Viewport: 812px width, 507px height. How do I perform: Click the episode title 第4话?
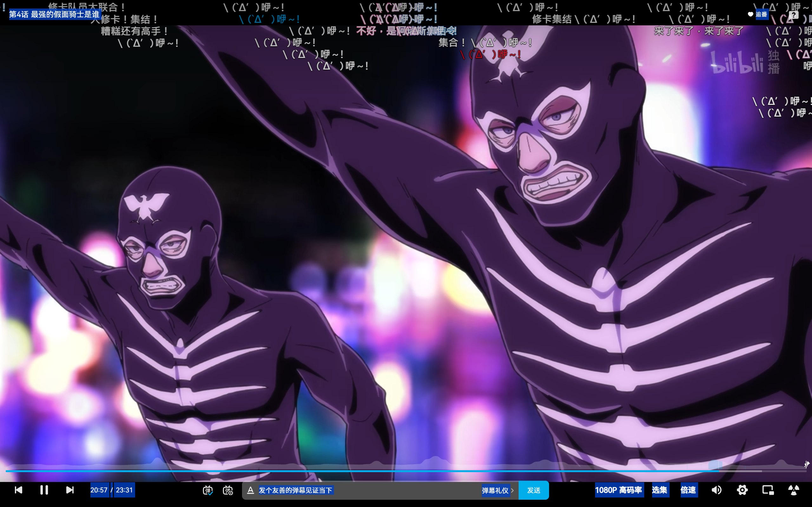[54, 15]
